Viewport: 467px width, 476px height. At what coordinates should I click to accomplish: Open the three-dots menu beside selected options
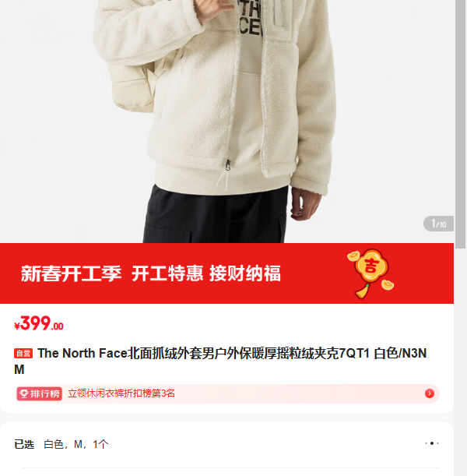(x=432, y=443)
